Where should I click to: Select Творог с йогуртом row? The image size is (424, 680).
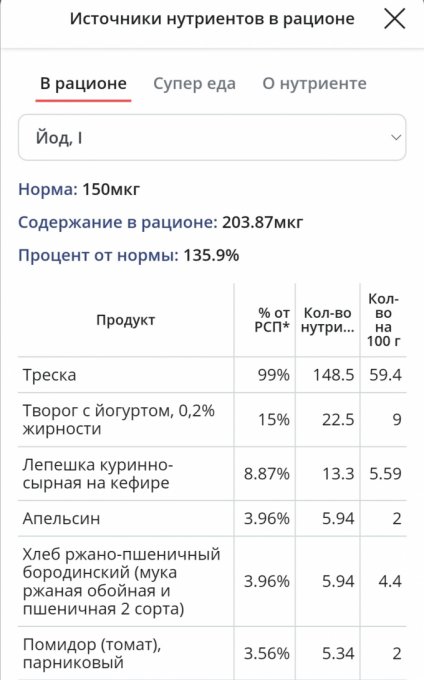212,420
